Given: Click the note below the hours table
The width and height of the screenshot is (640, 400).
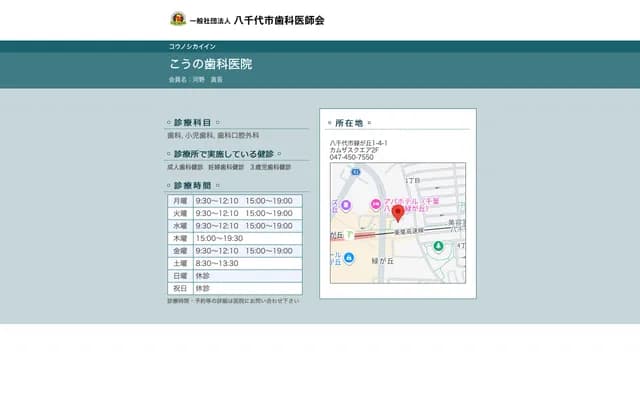Looking at the screenshot, I should [x=233, y=301].
